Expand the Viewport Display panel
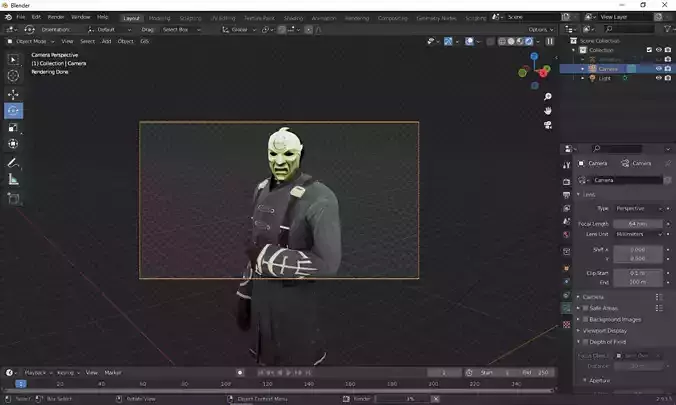Image resolution: width=676 pixels, height=405 pixels. click(x=604, y=330)
